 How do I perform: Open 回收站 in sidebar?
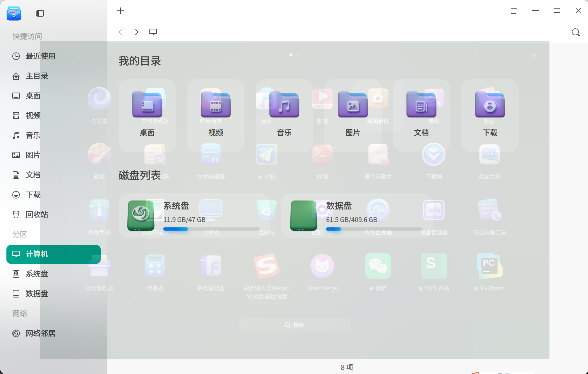54,215
